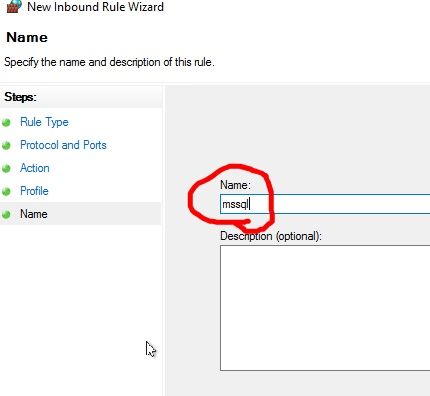Jump to the Profile step
The height and width of the screenshot is (396, 430).
(34, 191)
